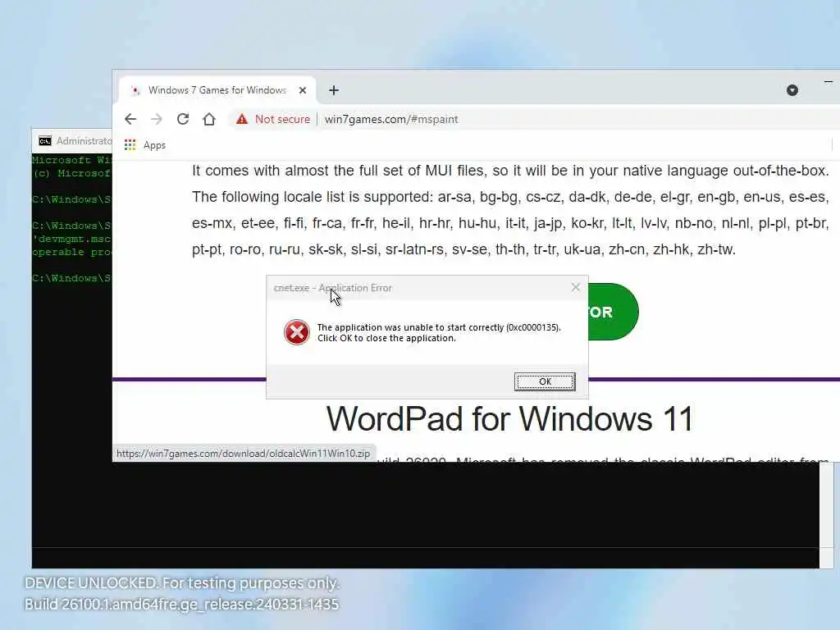The height and width of the screenshot is (630, 840).
Task: Click the tab favicon of Windows 7 Games
Action: tap(135, 90)
